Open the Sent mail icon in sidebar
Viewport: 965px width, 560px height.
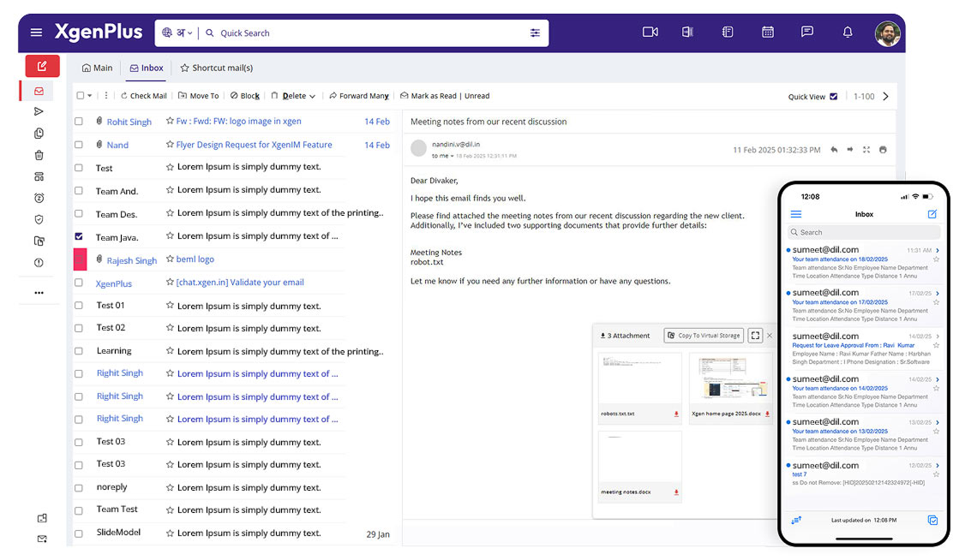point(39,111)
